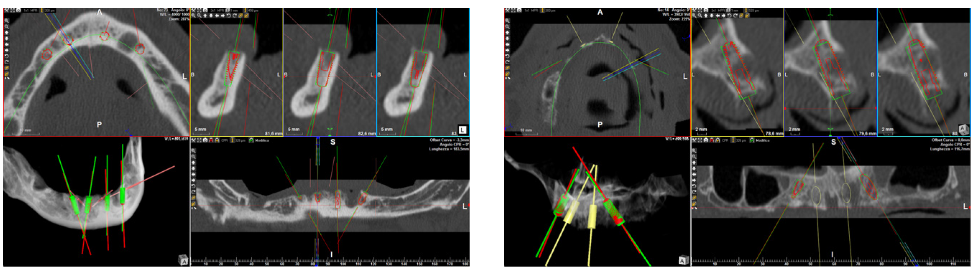Toggle the Modifica checkmark in mandible CPR toolbar
Viewport: 980px width, 277px height.
pos(251,140)
